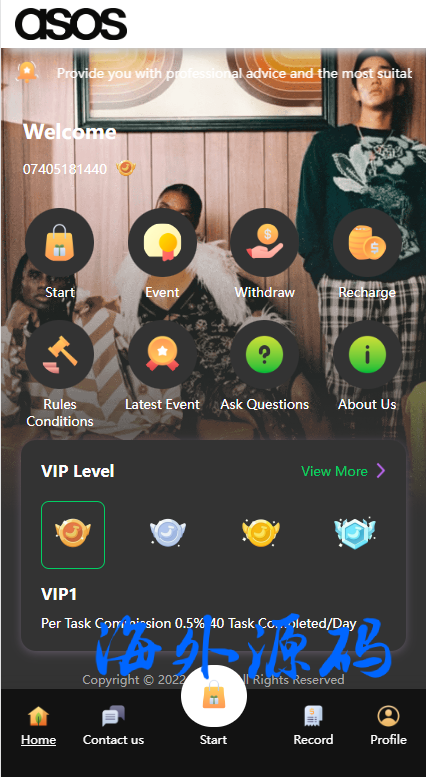The width and height of the screenshot is (426, 777).
Task: Open the Recharge coin stack icon
Action: click(367, 242)
